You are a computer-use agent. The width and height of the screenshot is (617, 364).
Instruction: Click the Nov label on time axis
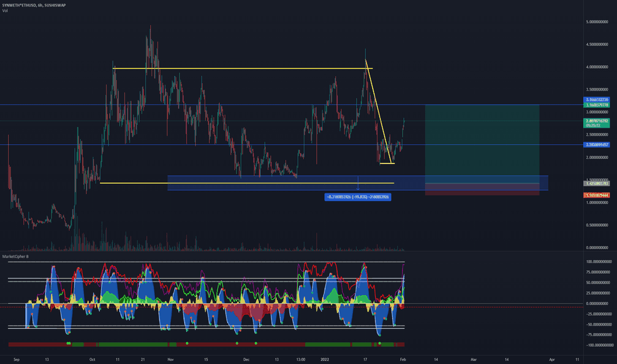pos(170,359)
